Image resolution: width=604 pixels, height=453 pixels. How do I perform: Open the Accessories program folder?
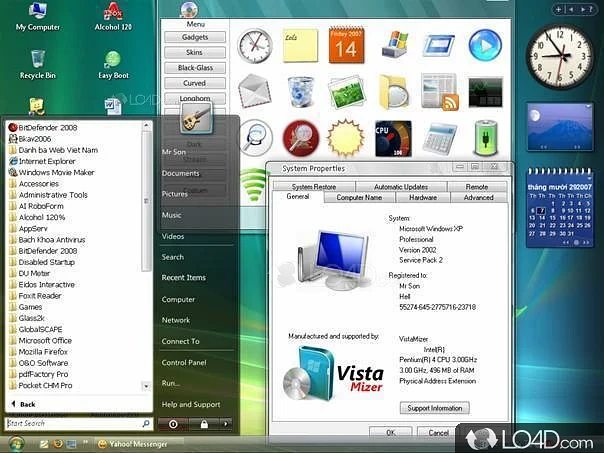click(39, 184)
